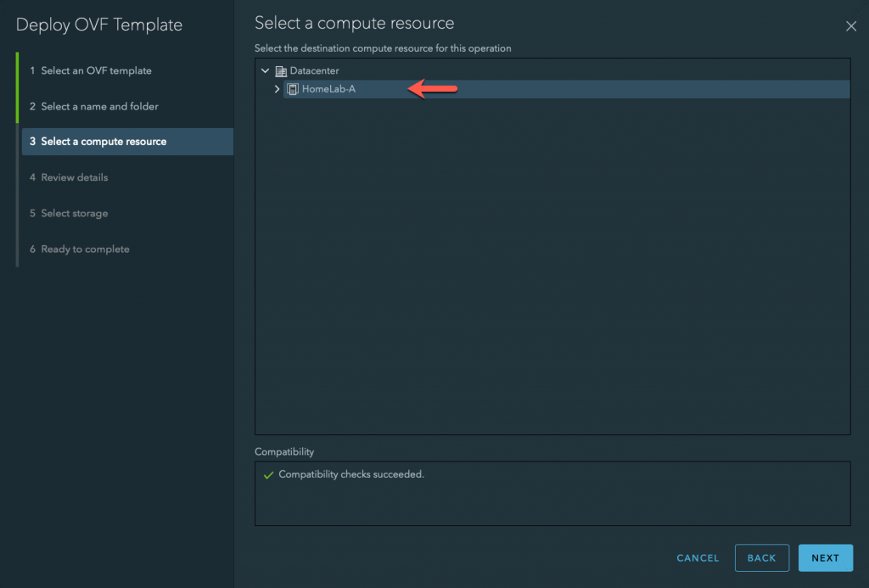Open step 3 Select a compute resource
Image resolution: width=869 pixels, height=588 pixels.
pos(127,142)
